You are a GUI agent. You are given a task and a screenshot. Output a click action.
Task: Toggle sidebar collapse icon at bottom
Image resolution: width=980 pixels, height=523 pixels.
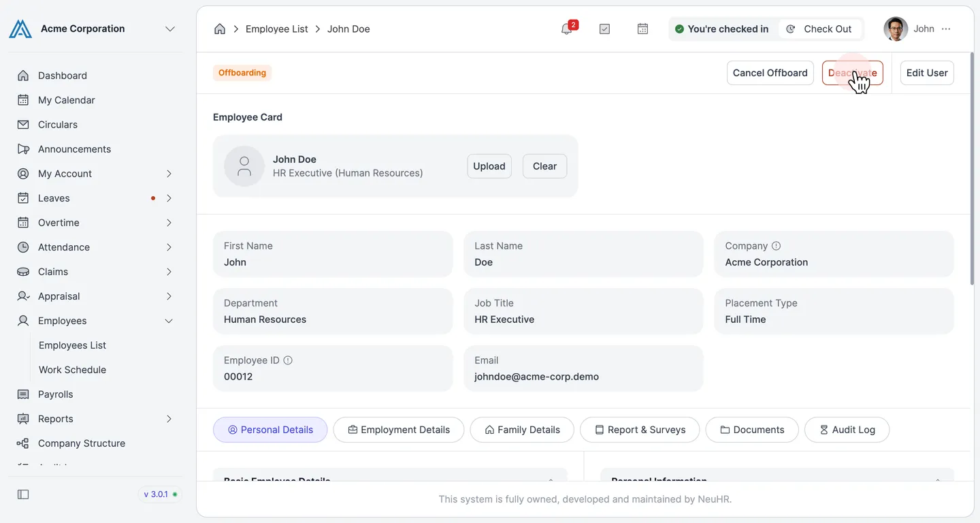tap(23, 494)
